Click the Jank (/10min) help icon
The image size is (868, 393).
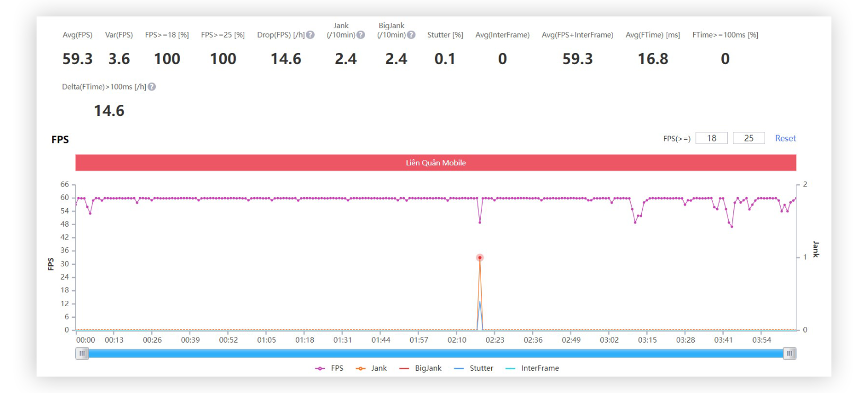(x=361, y=35)
